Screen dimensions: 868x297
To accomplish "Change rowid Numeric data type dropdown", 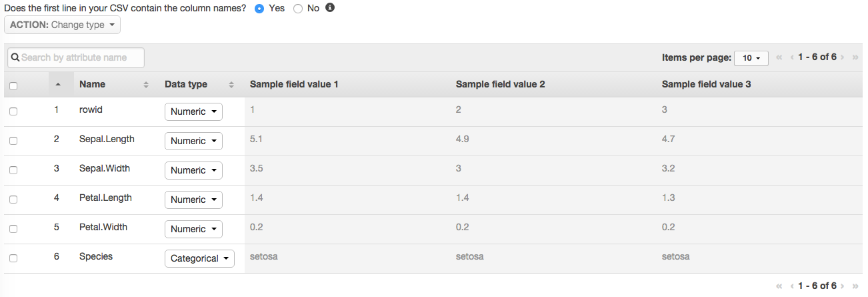I will click(193, 111).
